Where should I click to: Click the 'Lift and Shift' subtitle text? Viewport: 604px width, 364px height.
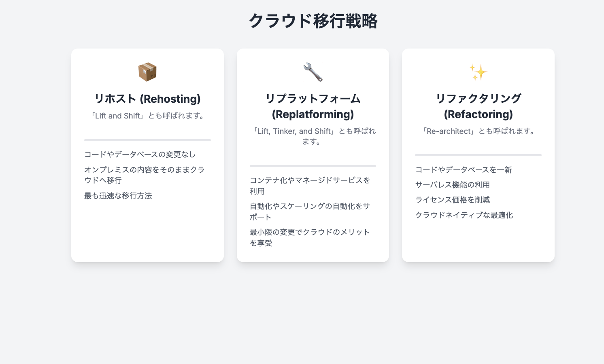(x=147, y=116)
